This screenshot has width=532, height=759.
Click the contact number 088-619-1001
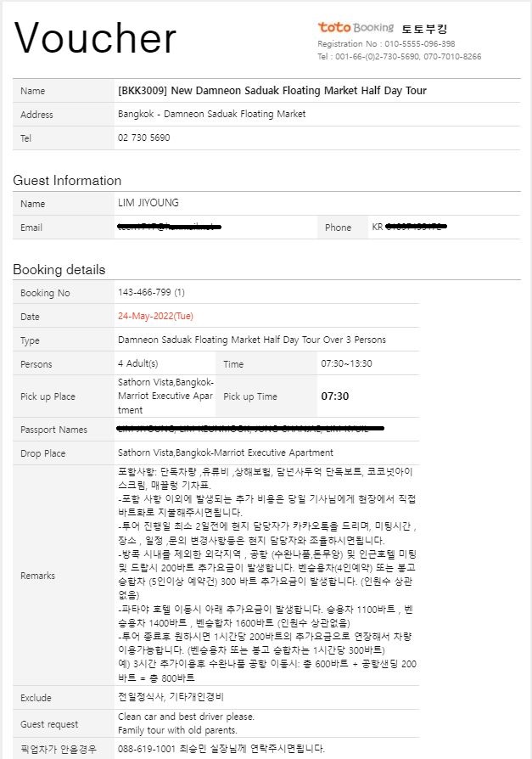click(147, 749)
